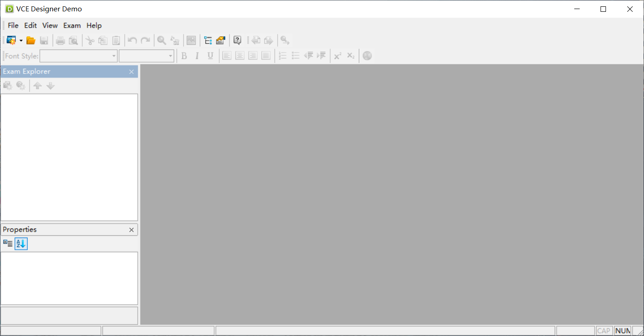Screen dimensions: 644x336
Task: Open the Help question mark icon
Action: (x=237, y=40)
